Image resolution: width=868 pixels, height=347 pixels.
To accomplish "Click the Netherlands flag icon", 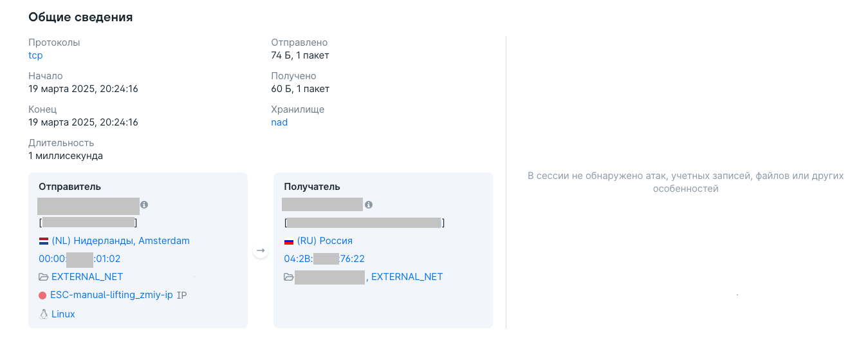I will tap(44, 241).
